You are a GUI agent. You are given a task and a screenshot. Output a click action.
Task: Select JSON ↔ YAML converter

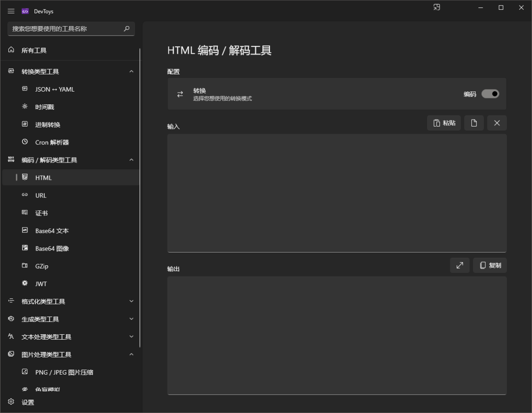pyautogui.click(x=55, y=89)
